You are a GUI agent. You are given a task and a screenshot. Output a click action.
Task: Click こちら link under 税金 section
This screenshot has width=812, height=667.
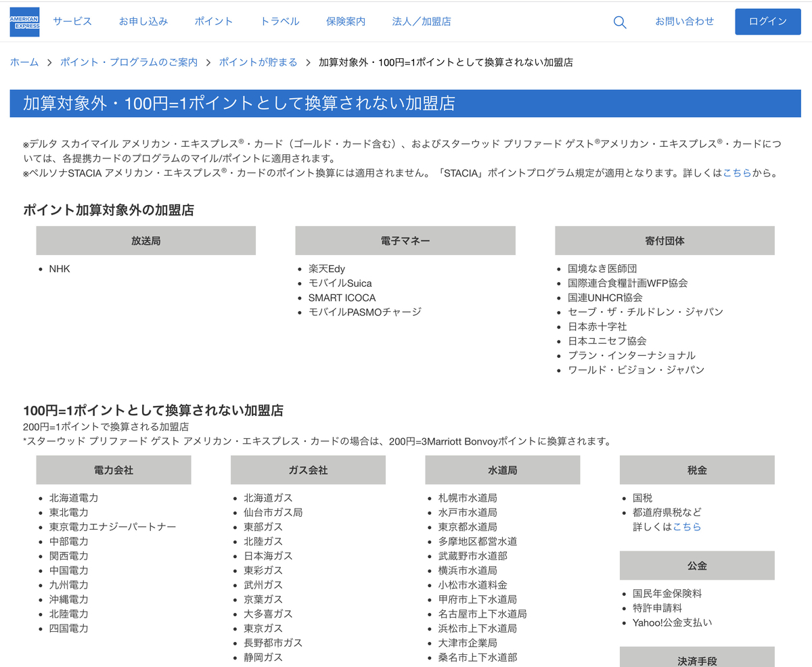(687, 526)
